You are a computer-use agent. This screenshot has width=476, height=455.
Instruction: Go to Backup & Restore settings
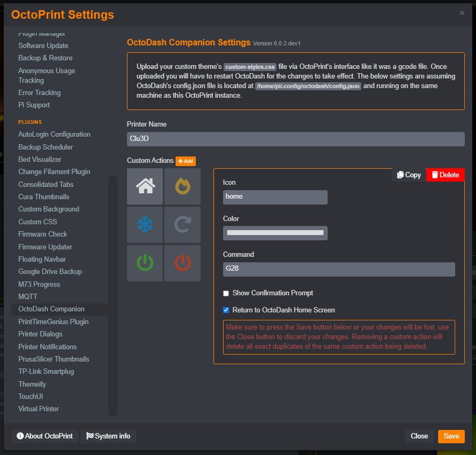[x=45, y=58]
